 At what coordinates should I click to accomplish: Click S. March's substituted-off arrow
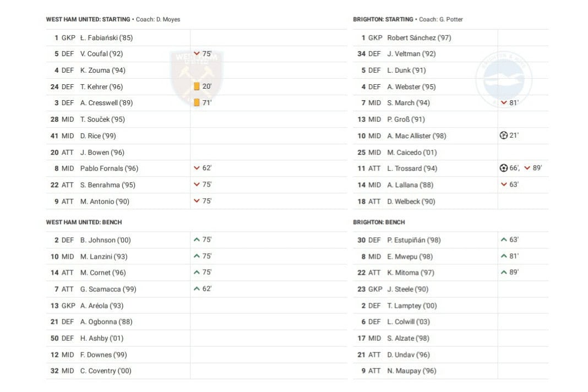[x=503, y=102]
